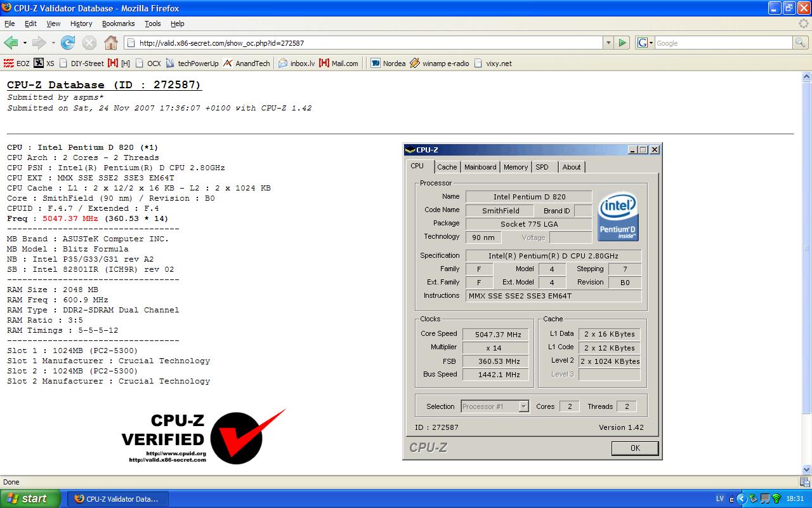Go to the Home page icon
Screen dimensions: 812x508
(111, 43)
